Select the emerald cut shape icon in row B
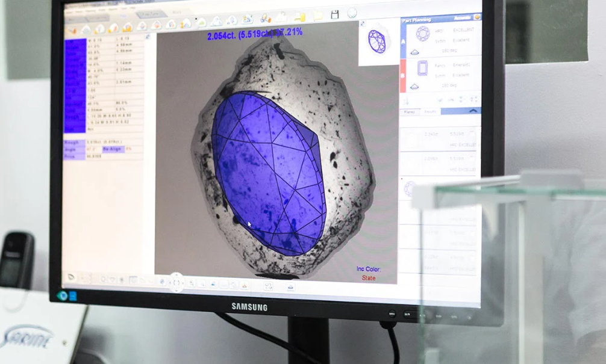Viewport: 606px width, 364px height. click(422, 69)
